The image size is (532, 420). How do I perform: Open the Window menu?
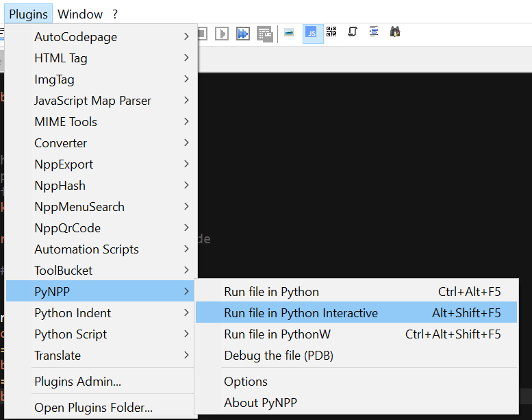[80, 14]
